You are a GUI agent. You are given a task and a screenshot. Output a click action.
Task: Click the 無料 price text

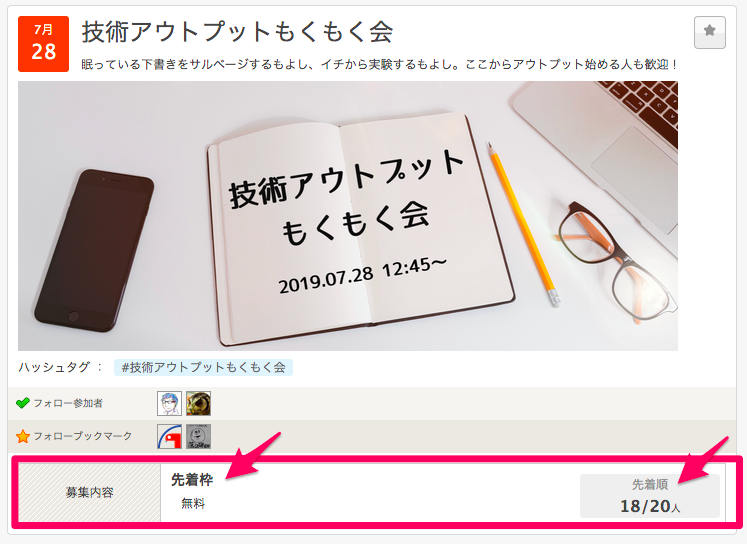[193, 504]
